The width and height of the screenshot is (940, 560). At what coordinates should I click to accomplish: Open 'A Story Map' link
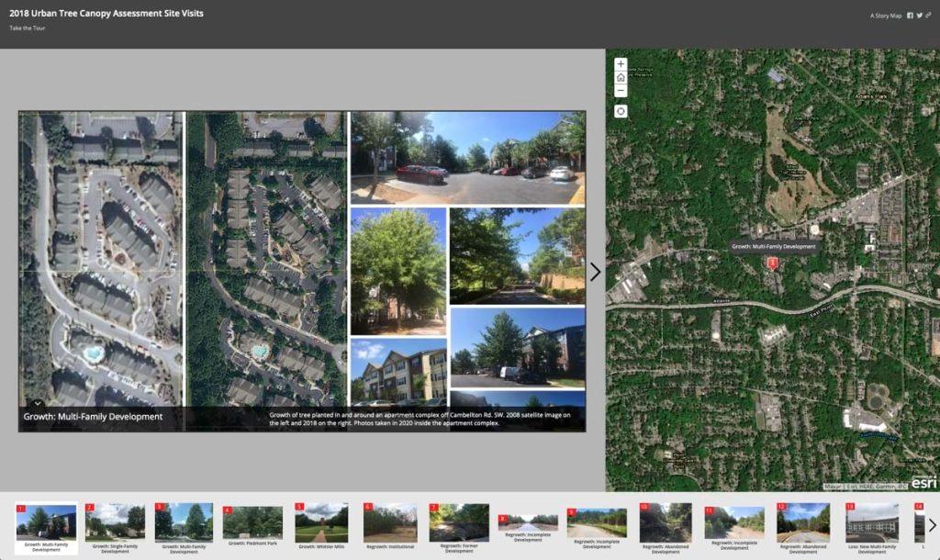[886, 16]
